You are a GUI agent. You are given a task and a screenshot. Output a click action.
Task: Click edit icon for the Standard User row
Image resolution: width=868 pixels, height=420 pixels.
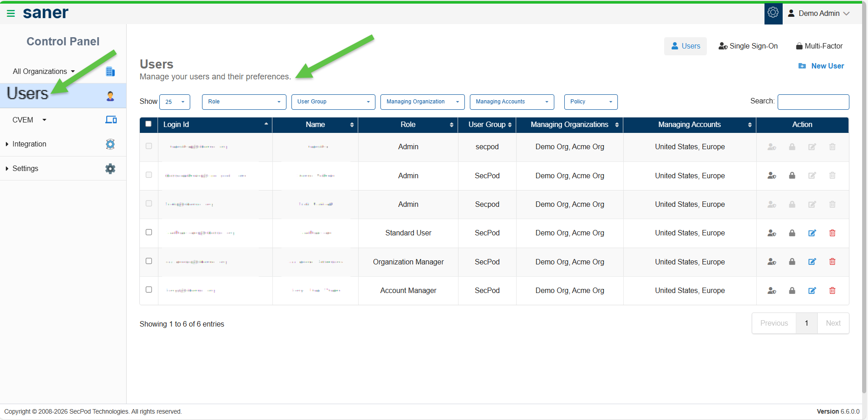812,233
